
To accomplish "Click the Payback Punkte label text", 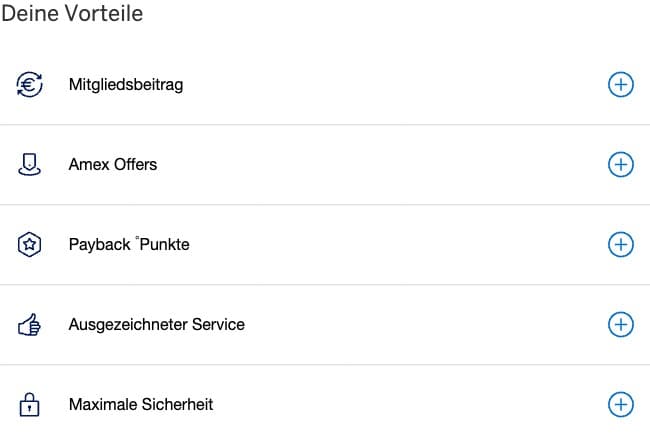I will [128, 245].
